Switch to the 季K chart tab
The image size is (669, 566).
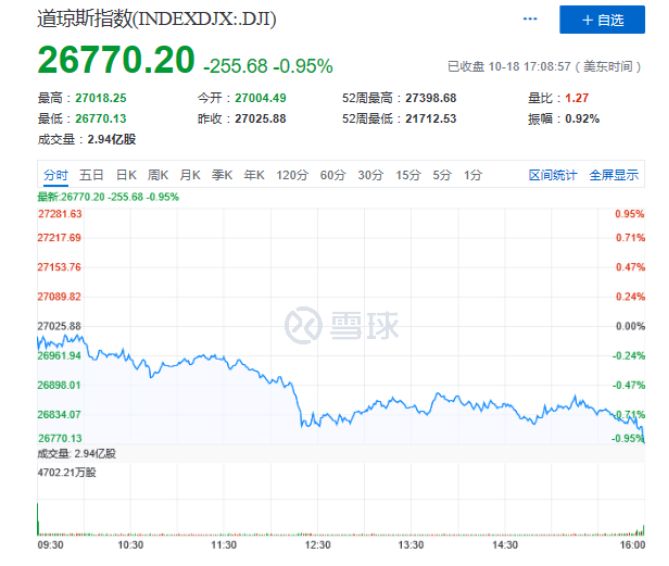pyautogui.click(x=222, y=175)
